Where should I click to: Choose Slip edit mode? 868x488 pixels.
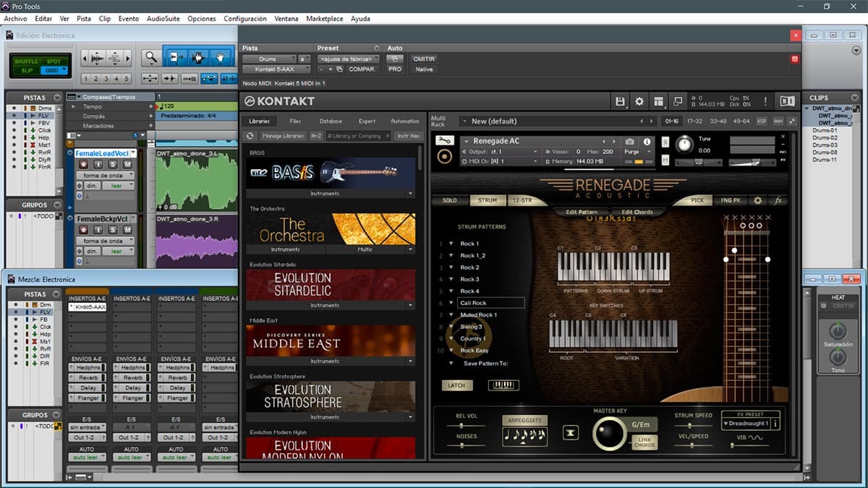pyautogui.click(x=27, y=70)
